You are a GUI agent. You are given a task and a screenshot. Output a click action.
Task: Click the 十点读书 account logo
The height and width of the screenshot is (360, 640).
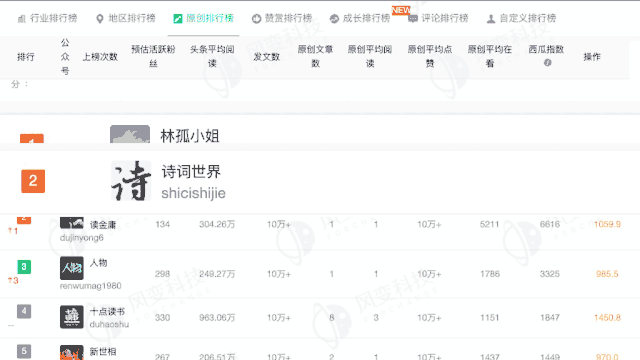coord(72,317)
